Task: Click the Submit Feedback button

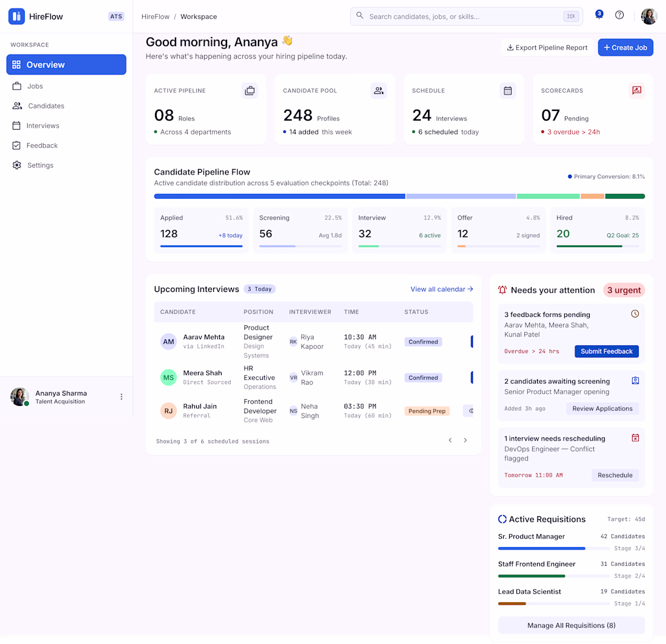Action: coord(607,351)
